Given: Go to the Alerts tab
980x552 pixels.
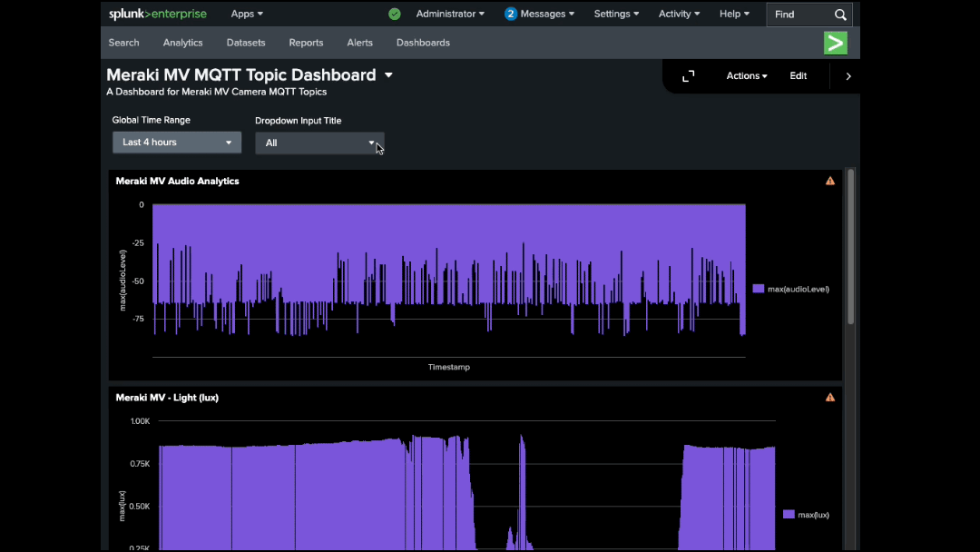Looking at the screenshot, I should click(359, 43).
